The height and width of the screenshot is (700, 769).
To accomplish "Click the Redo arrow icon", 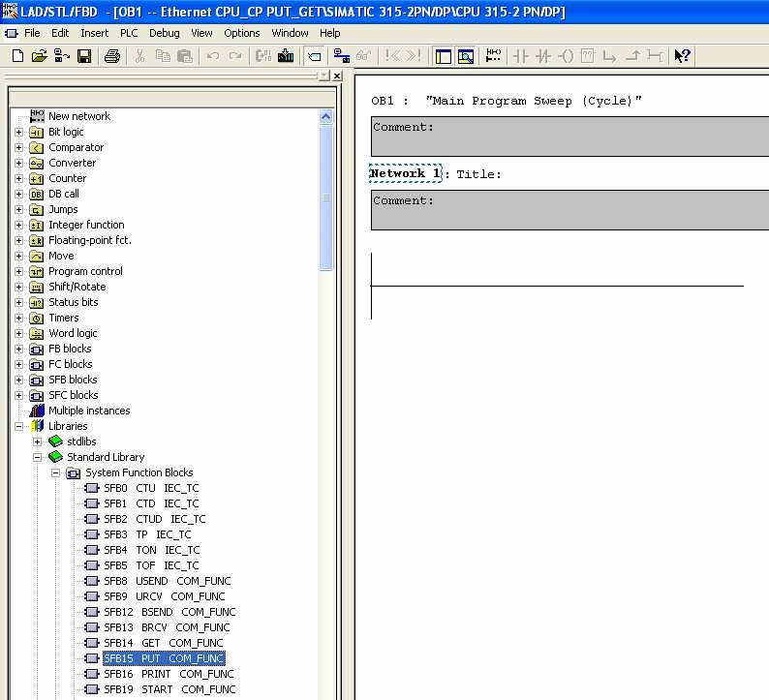I will pos(235,56).
